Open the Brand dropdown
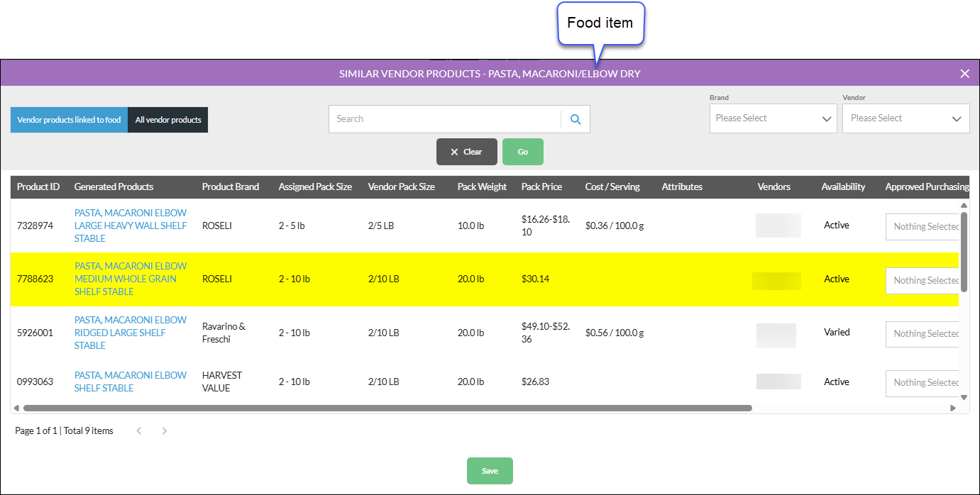 [x=773, y=118]
